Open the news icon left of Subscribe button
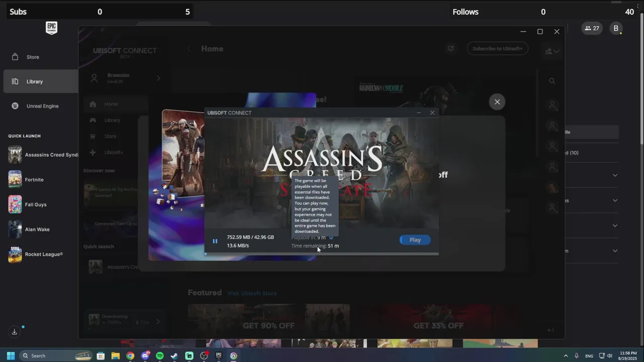Image resolution: width=644 pixels, height=362 pixels. [x=451, y=49]
